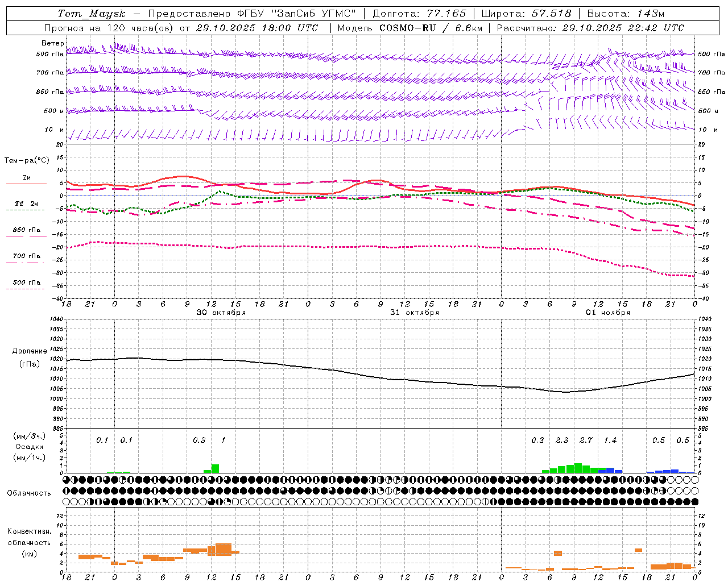This screenshot has height=582, width=728.
Task: Select the latitude value 57.518
Action: click(x=552, y=14)
